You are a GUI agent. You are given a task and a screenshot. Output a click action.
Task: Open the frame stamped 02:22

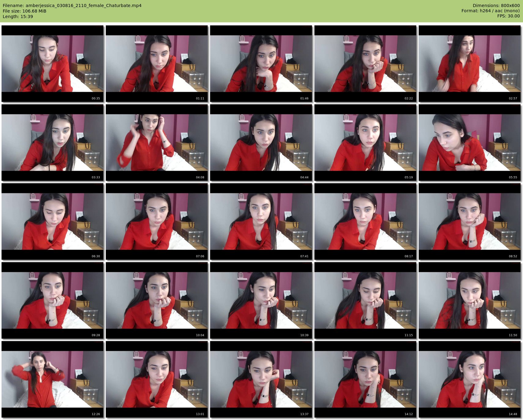pyautogui.click(x=365, y=64)
